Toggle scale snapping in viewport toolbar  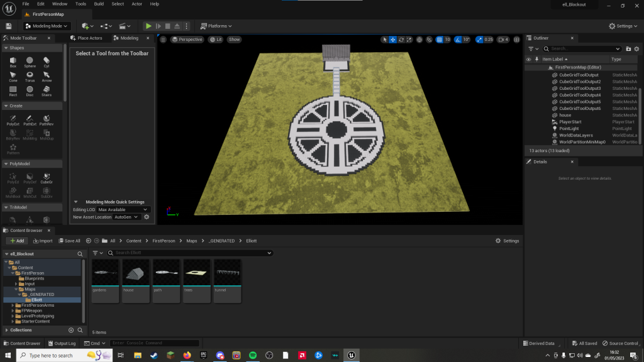[479, 40]
